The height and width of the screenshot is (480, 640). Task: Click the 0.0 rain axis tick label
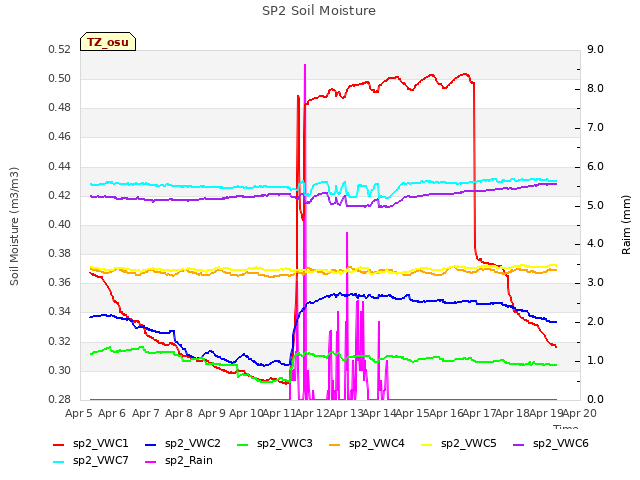coord(595,399)
